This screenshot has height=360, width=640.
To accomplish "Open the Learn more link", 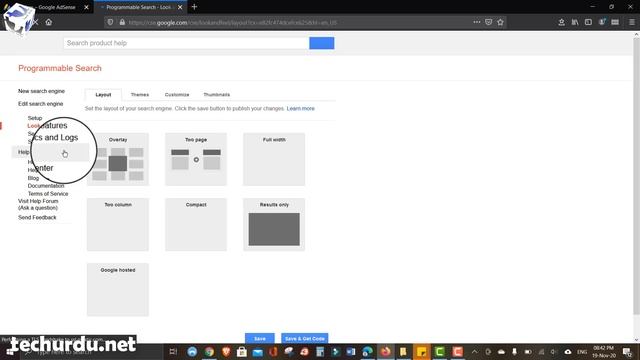I will 300,109.
